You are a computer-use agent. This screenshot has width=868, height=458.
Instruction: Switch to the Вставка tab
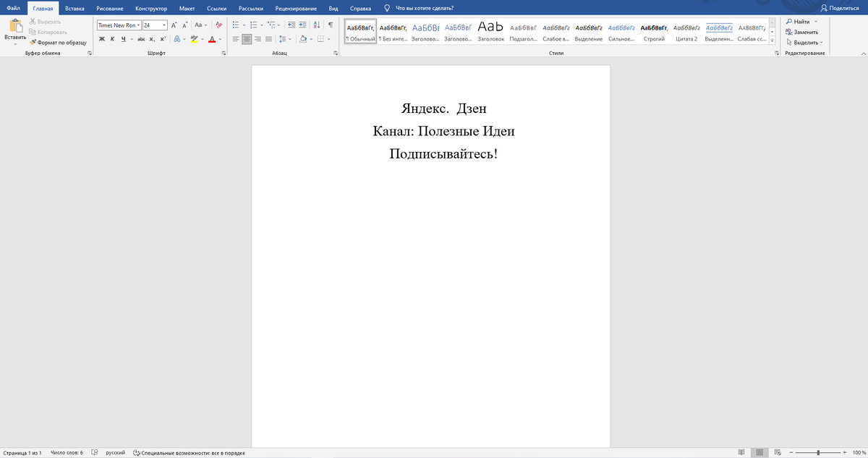point(74,7)
